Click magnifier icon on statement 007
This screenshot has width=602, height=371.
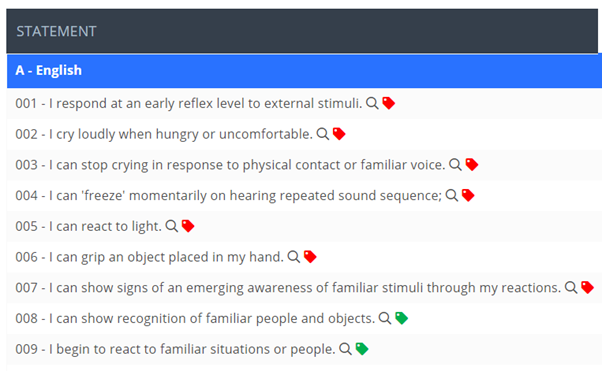[x=571, y=288]
